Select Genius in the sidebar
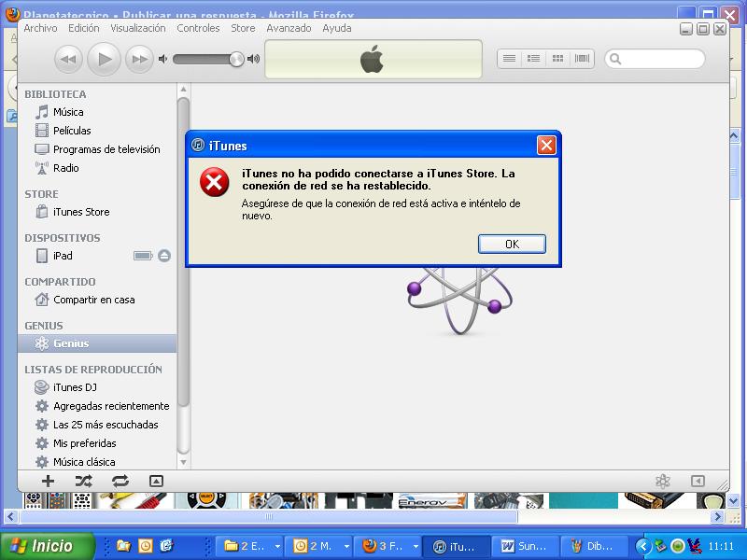This screenshot has width=747, height=560. coord(97,343)
